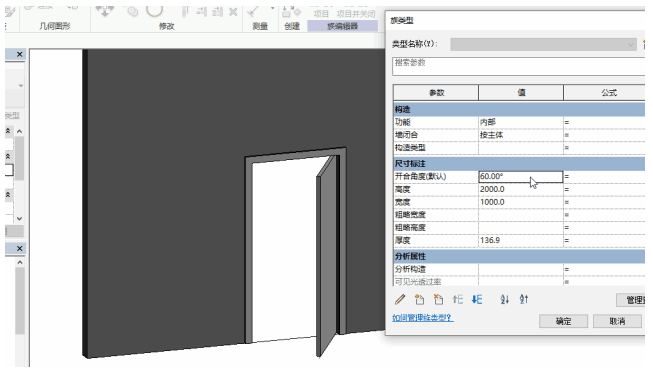Select the 厚度 parameter name
Viewport: 653px width, 377px height.
[403, 240]
